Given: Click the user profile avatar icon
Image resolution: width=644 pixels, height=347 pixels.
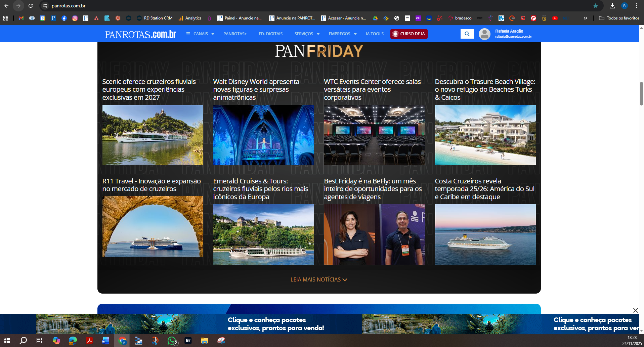Looking at the screenshot, I should click(484, 34).
